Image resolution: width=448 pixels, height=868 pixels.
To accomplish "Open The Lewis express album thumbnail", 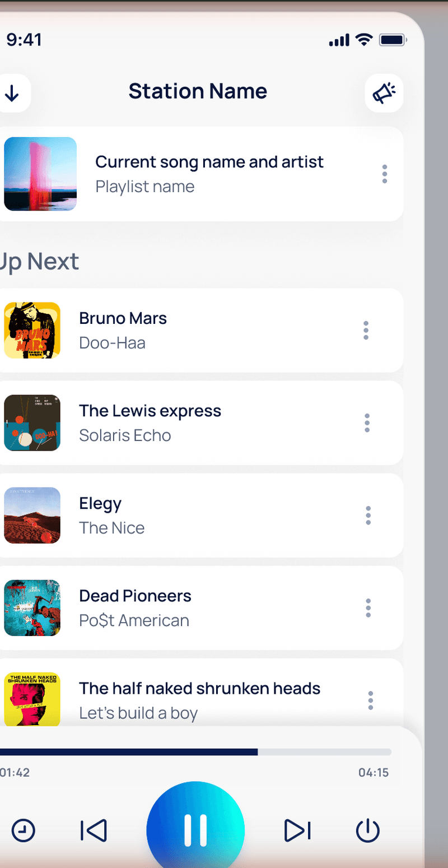I will tap(32, 423).
